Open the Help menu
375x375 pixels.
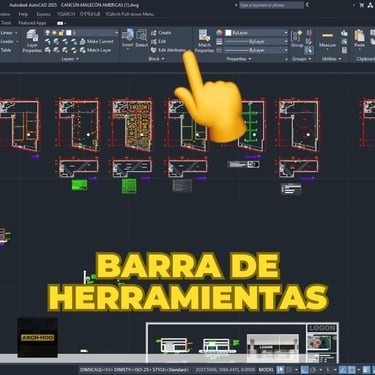(x=23, y=14)
